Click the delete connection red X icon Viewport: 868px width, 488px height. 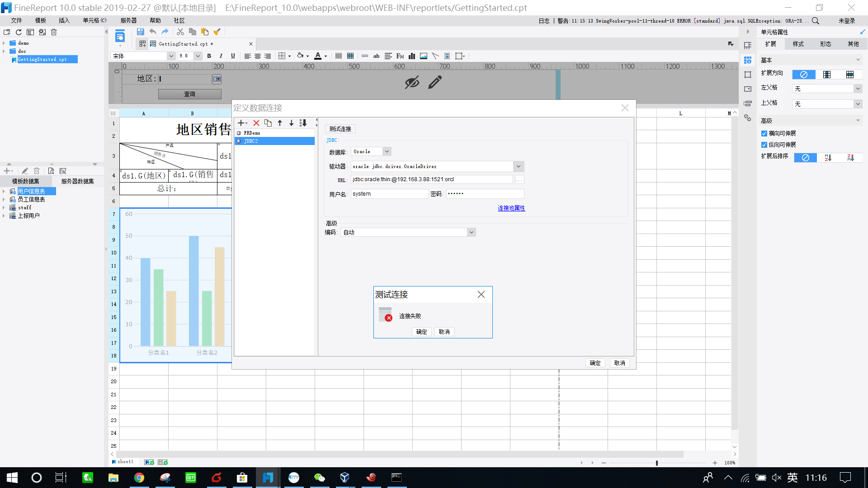pyautogui.click(x=256, y=123)
